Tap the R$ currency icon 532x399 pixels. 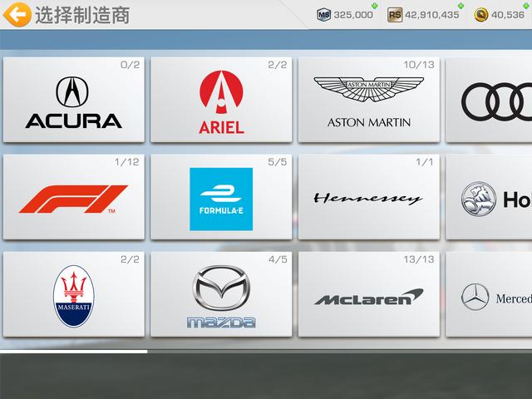point(395,14)
